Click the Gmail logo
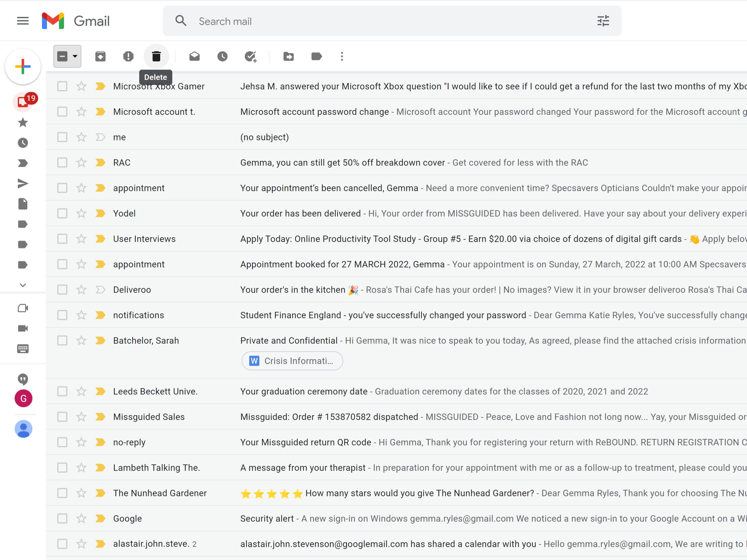The image size is (747, 560). 76,21
